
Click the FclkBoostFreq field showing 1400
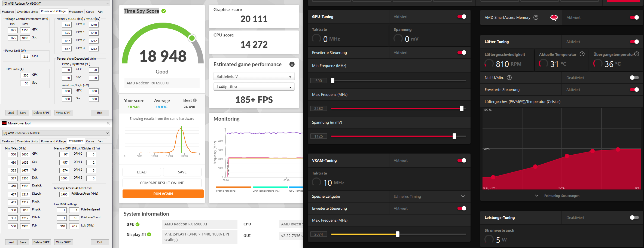64,194
